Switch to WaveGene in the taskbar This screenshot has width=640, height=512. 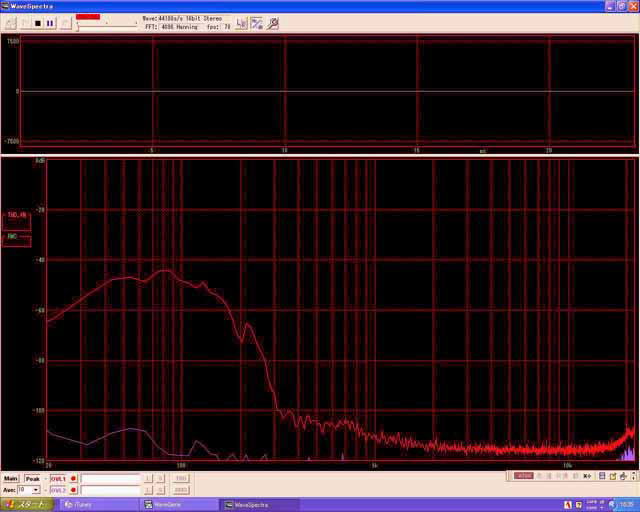pos(180,505)
